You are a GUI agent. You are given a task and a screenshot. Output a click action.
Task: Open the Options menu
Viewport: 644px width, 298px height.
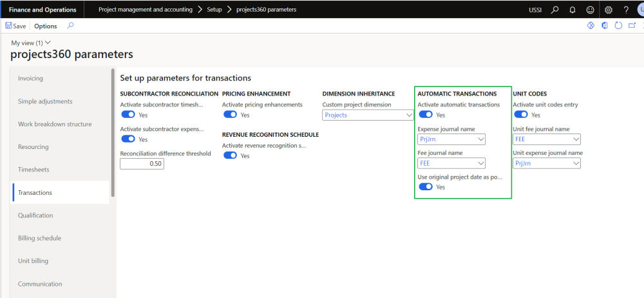click(46, 26)
